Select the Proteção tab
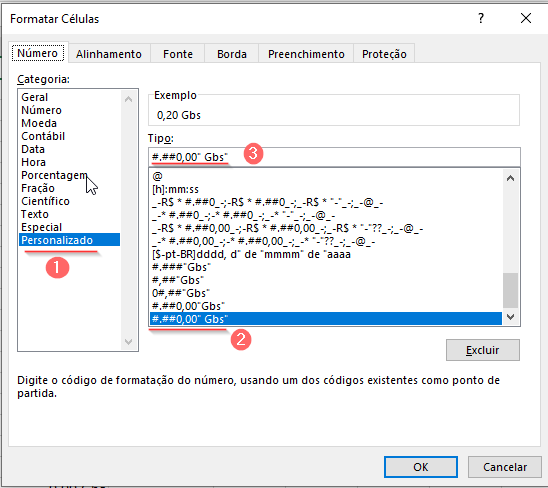Viewport: 548px width, 488px height. pos(384,54)
